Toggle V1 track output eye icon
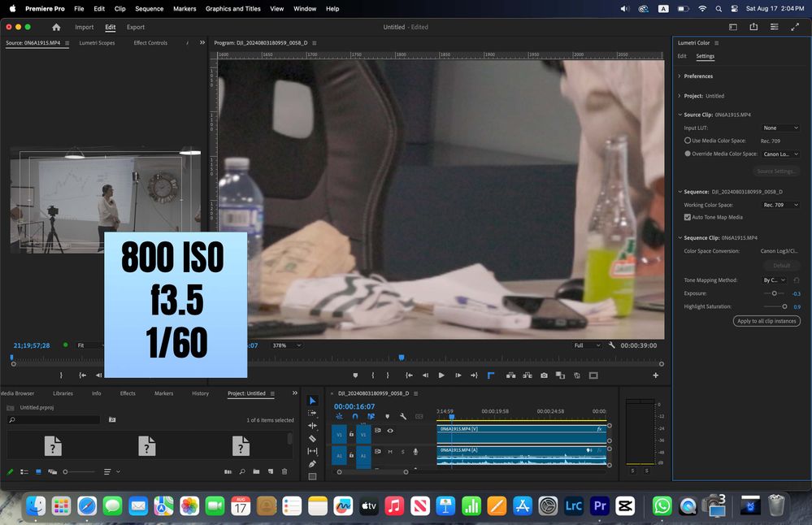Screen dimensions: 812x525 pyautogui.click(x=390, y=431)
